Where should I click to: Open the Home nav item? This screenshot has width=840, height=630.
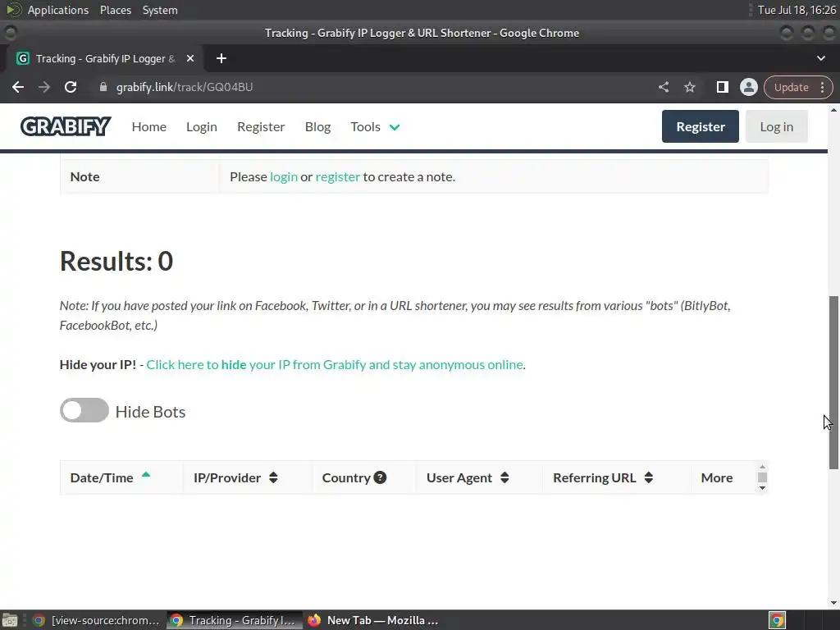pos(149,127)
